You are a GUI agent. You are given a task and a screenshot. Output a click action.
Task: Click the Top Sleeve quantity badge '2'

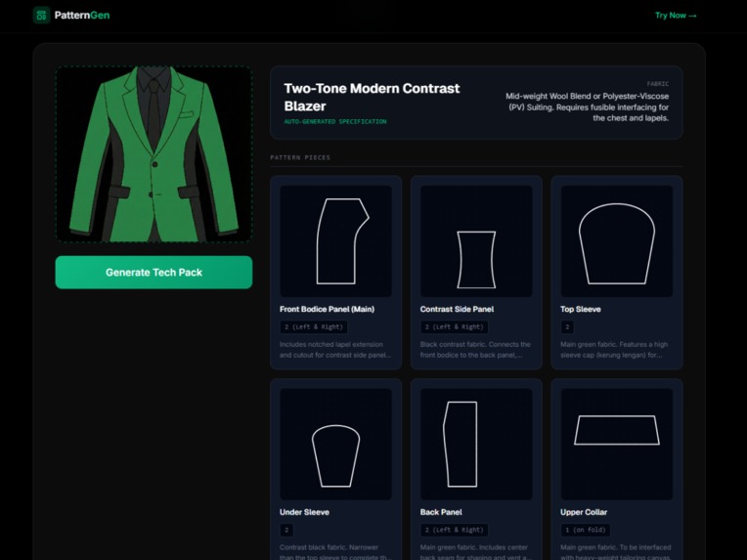tap(567, 327)
